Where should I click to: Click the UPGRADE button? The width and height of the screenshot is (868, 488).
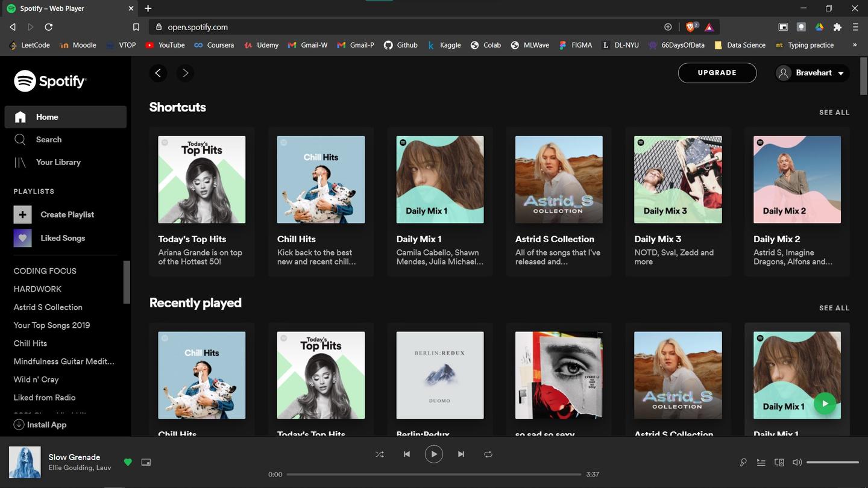(717, 73)
